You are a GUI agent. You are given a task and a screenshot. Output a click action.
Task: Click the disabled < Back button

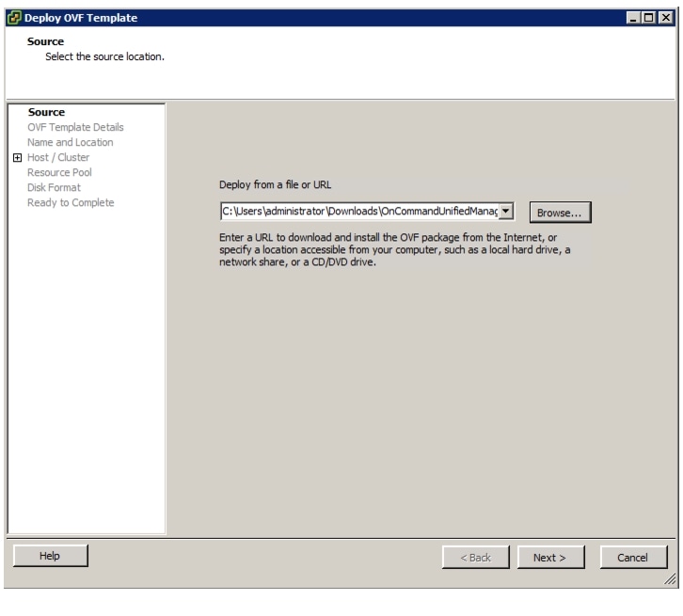[476, 558]
